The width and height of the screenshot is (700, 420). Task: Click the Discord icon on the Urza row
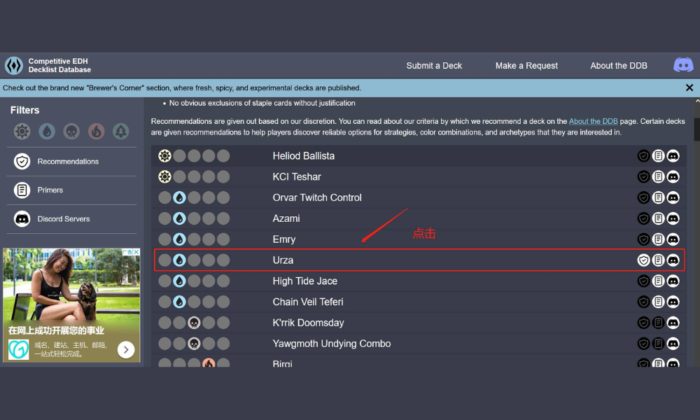tap(673, 260)
